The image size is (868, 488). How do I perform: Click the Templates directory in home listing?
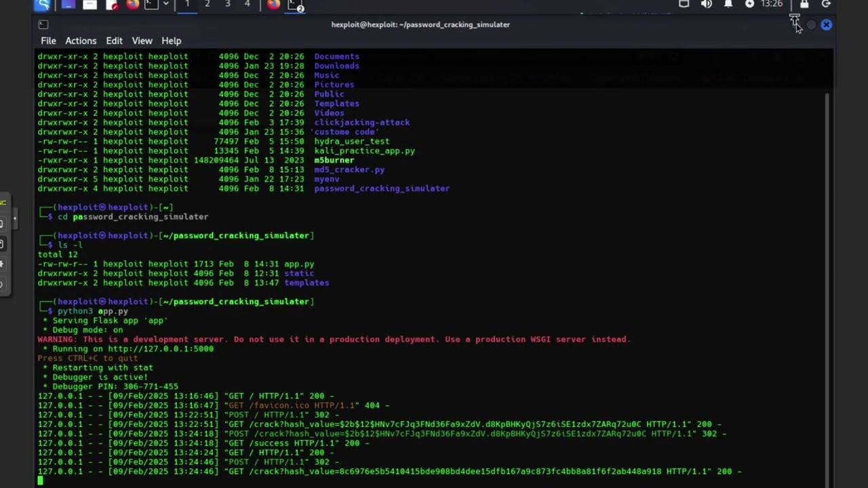336,104
